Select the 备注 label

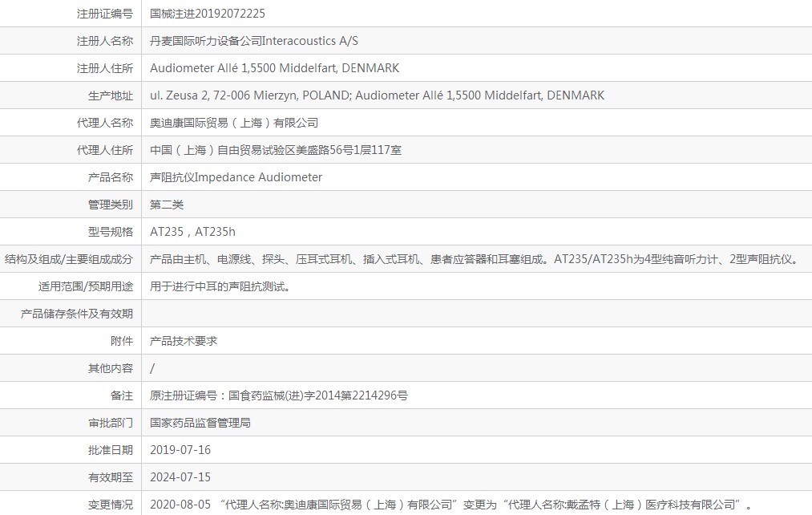[122, 395]
